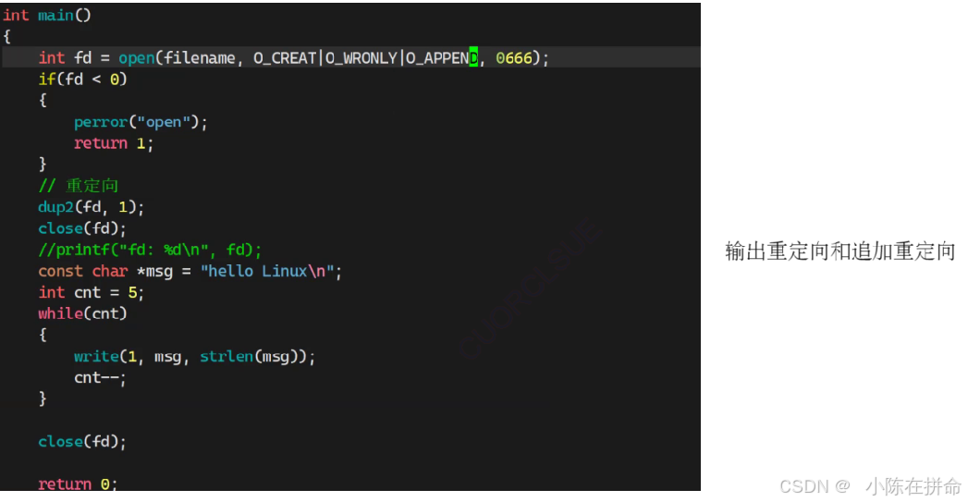Click the close(fd); line directly below dup2
Image resolution: width=980 pixels, height=502 pixels.
pyautogui.click(x=82, y=228)
